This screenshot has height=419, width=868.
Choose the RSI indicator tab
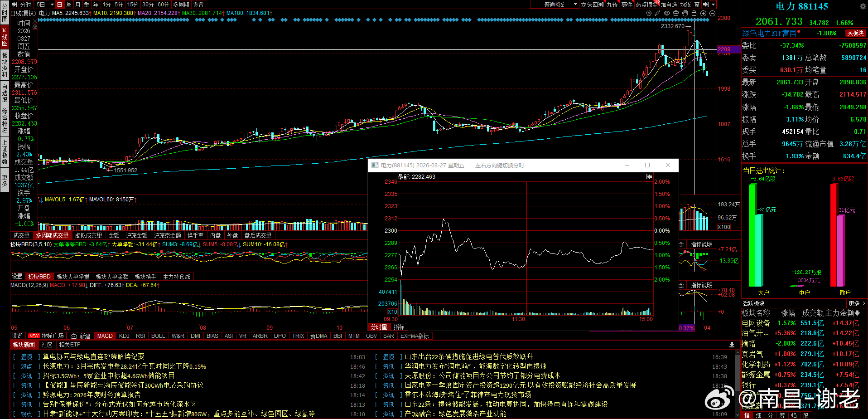140,336
